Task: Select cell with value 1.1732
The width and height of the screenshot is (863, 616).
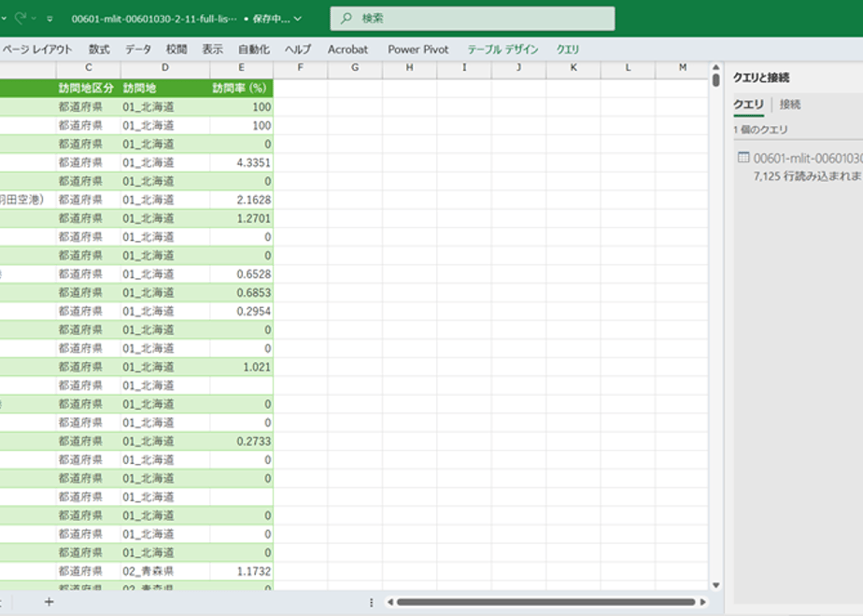Action: 241,571
